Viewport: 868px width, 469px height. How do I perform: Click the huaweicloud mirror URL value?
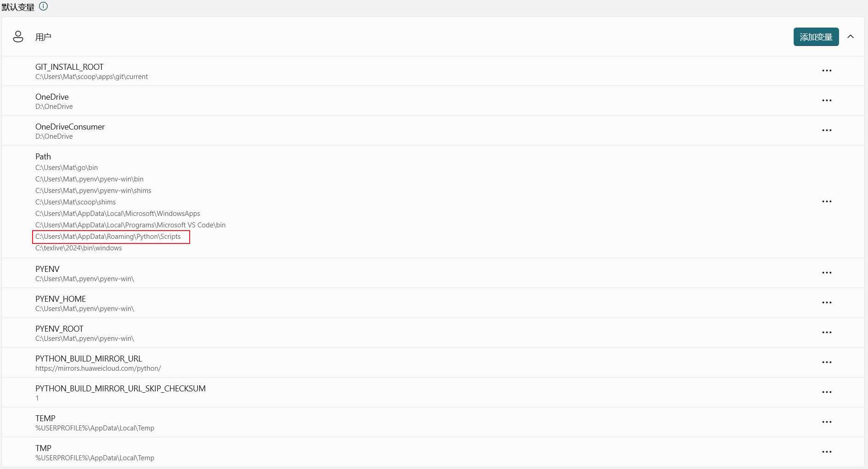(x=98, y=368)
